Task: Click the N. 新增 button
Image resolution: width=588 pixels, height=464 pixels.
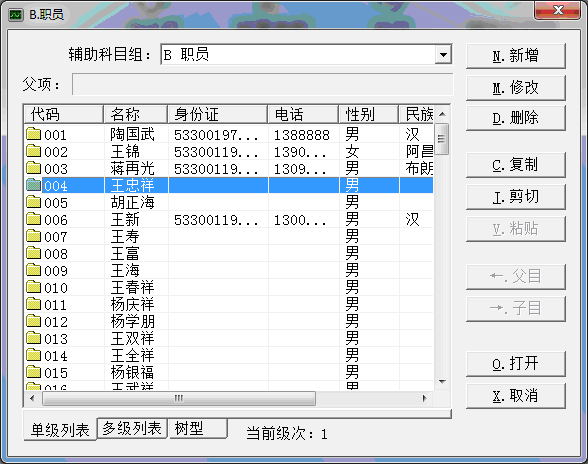Action: tap(516, 56)
